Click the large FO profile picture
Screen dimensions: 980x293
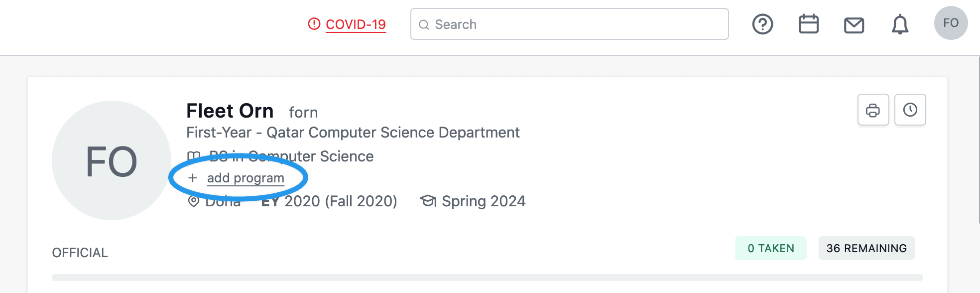112,160
